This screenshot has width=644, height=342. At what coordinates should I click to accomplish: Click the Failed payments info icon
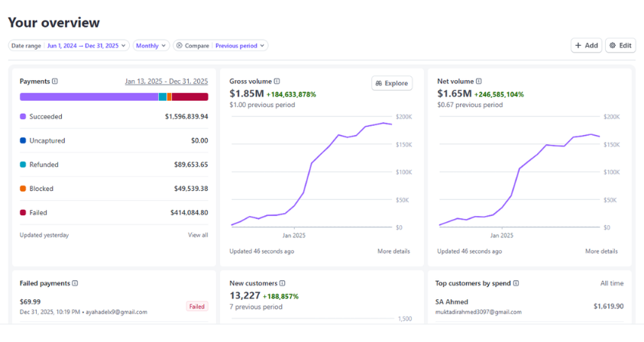click(76, 283)
